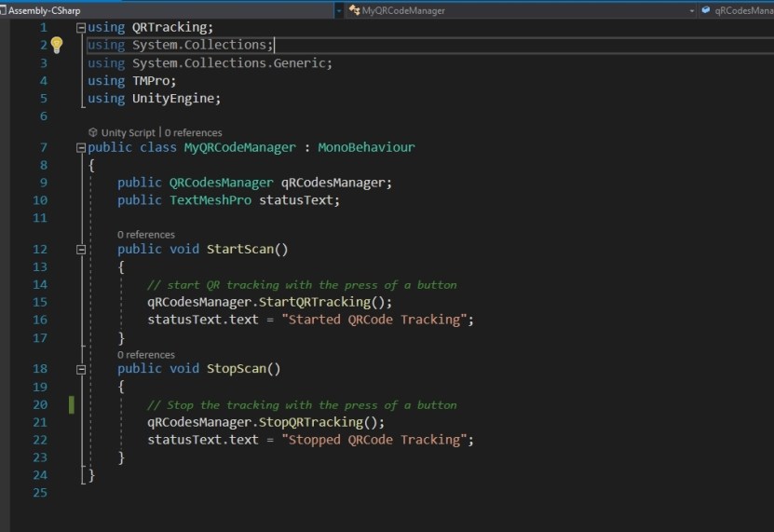The width and height of the screenshot is (774, 532).
Task: Click the TMPro namespace on line 4
Action: pos(151,80)
